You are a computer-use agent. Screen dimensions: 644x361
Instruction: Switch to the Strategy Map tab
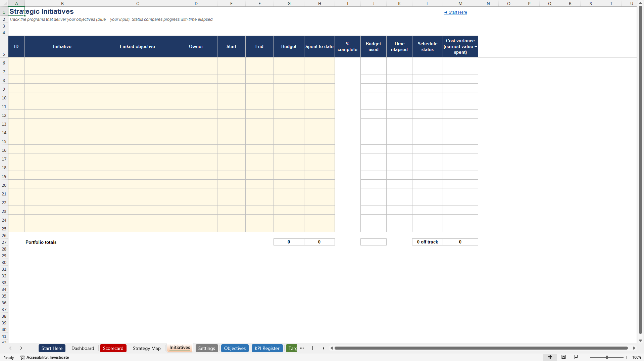point(147,348)
